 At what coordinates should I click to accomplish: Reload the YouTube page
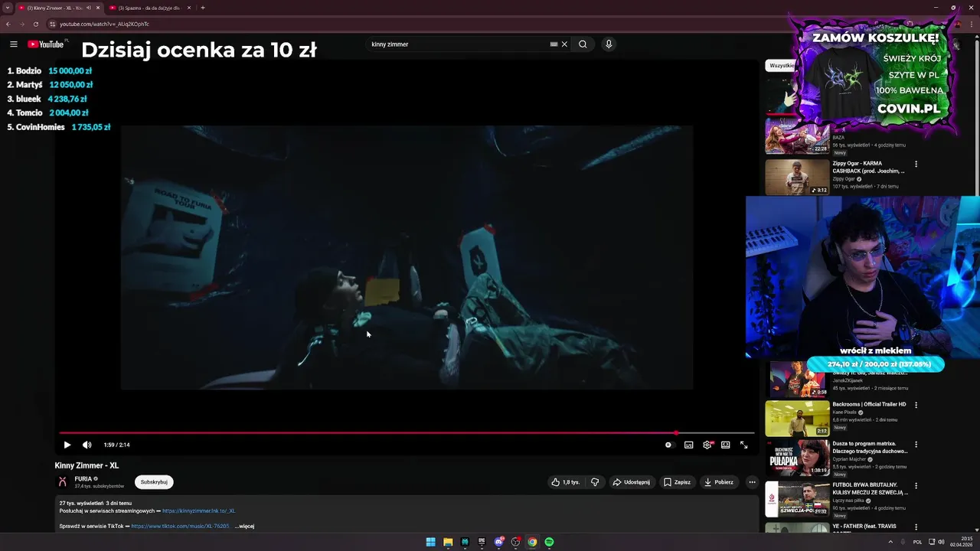pyautogui.click(x=35, y=24)
